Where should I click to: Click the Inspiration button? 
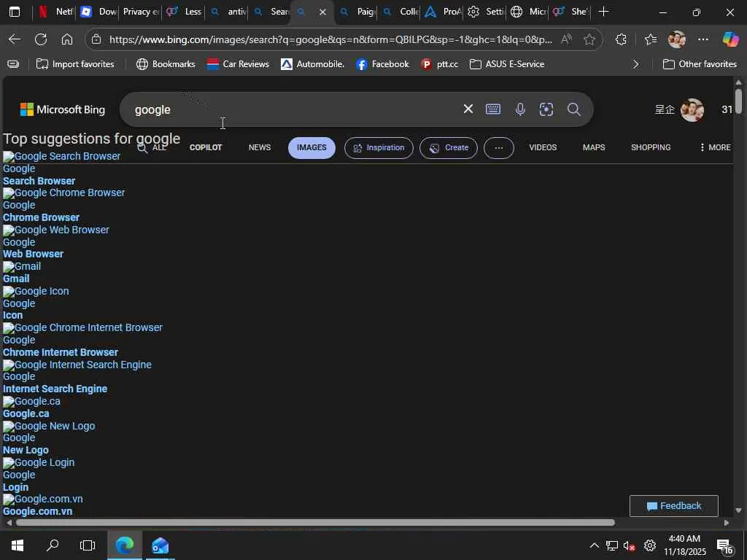(x=379, y=147)
